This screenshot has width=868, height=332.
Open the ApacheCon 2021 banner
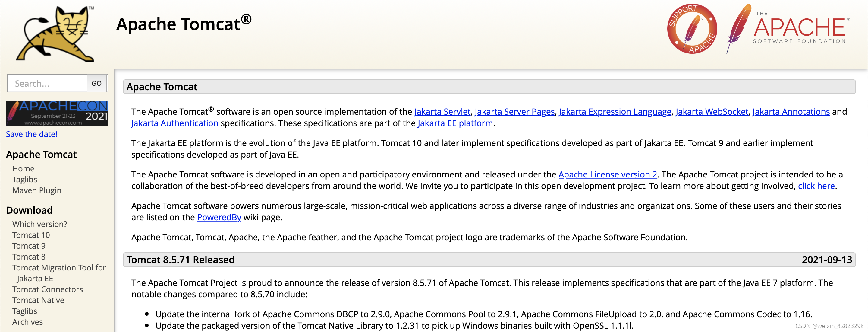57,113
